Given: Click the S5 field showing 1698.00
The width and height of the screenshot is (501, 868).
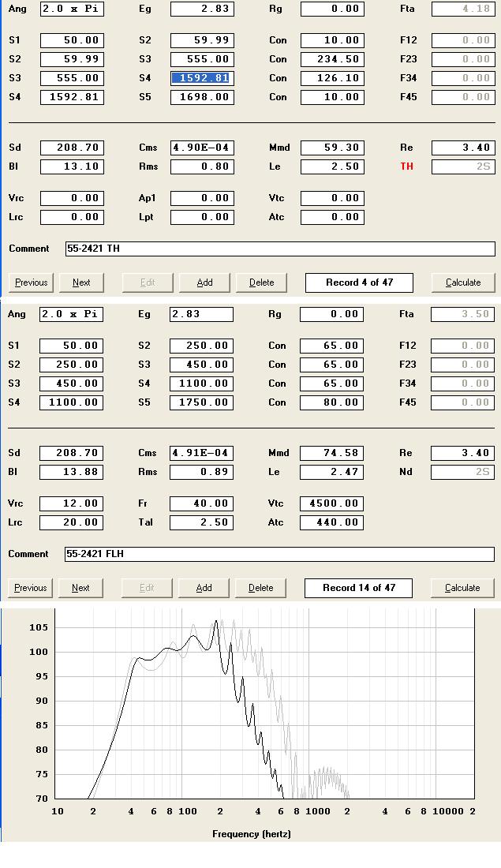Looking at the screenshot, I should tap(203, 97).
